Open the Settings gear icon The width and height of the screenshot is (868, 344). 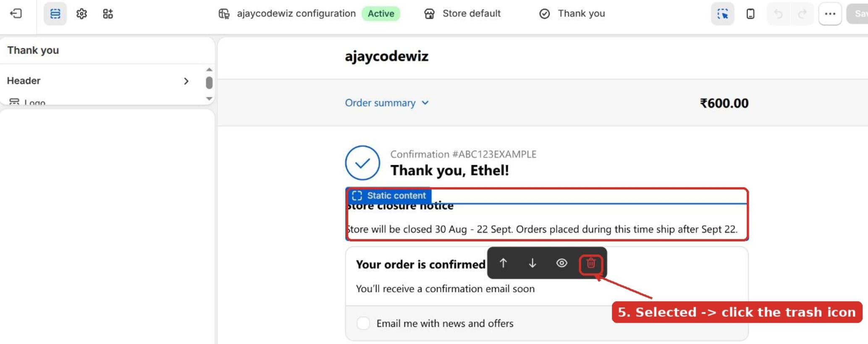81,14
